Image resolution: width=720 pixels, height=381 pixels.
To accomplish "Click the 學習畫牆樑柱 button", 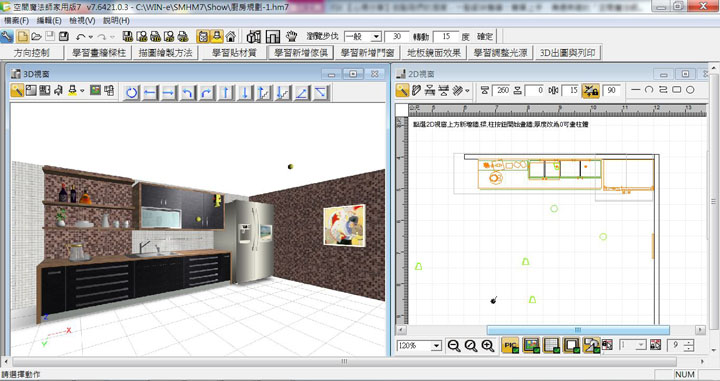I will click(99, 53).
